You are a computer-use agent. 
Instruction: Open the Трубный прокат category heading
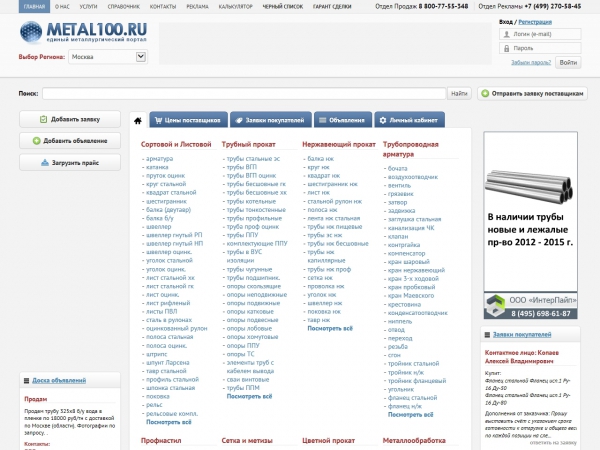[248, 144]
